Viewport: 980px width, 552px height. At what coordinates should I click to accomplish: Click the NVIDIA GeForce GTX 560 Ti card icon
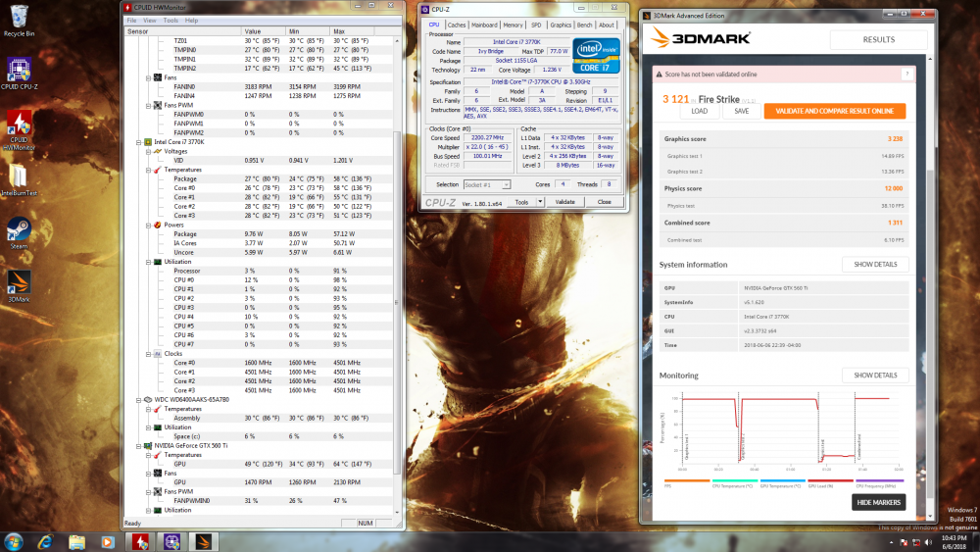coord(148,446)
